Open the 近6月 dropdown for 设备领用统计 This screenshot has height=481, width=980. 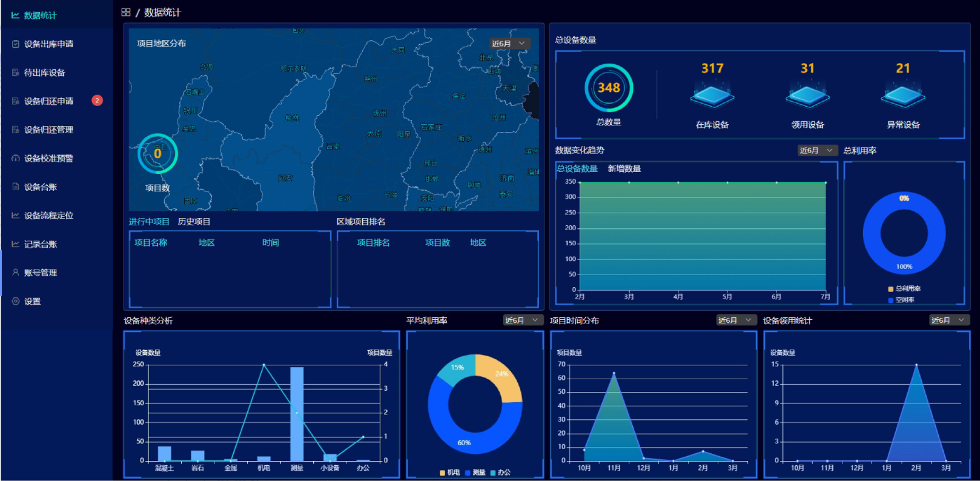coord(949,320)
